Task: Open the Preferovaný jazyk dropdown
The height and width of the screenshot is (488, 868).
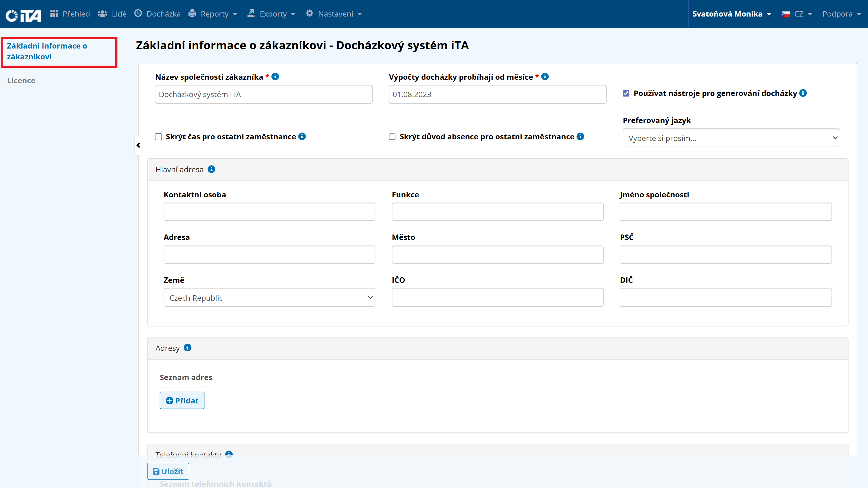Action: (x=731, y=138)
